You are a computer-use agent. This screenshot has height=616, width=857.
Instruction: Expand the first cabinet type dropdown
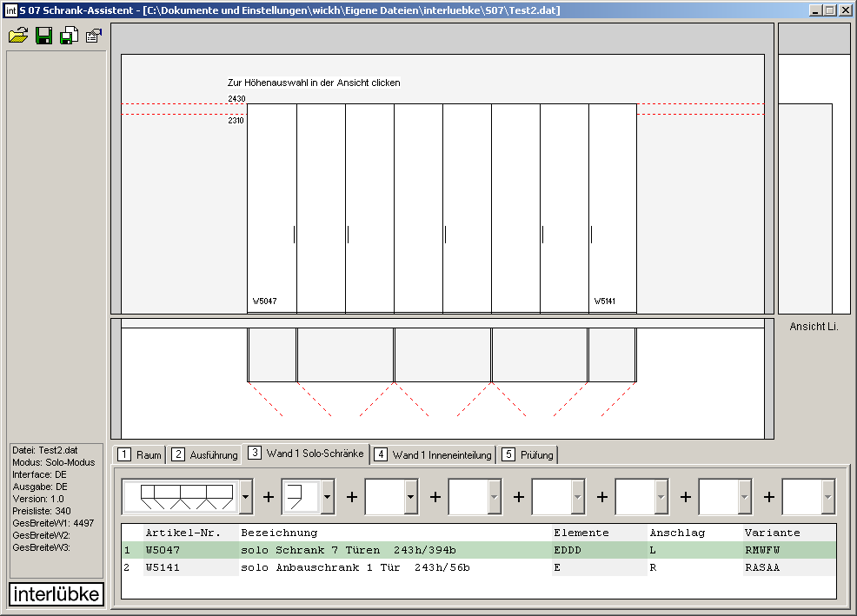click(x=246, y=497)
